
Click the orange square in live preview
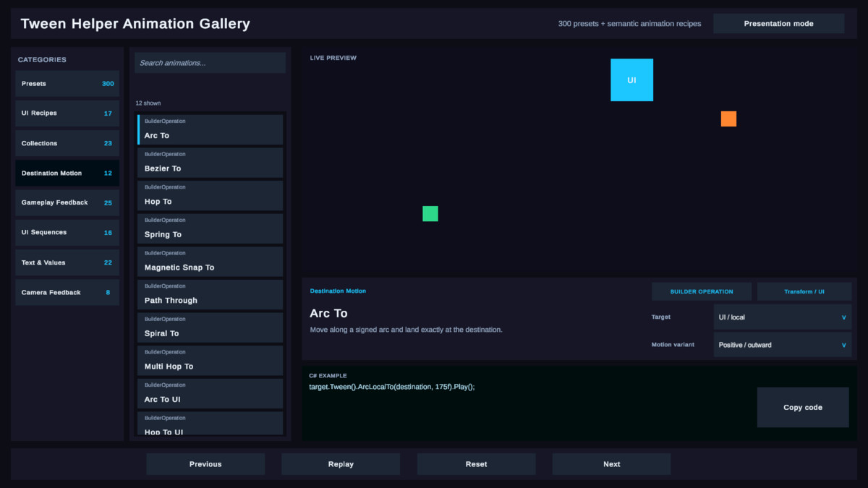coord(728,119)
